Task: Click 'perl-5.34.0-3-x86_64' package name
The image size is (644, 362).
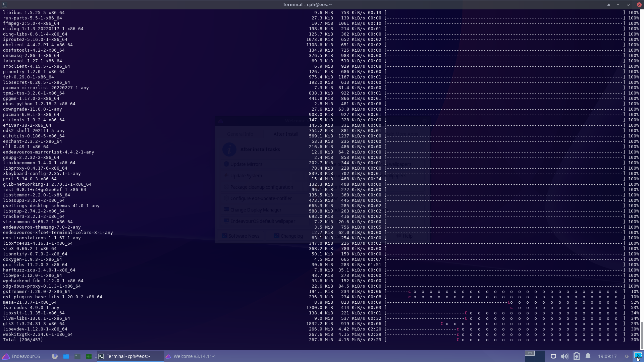Action: (x=30, y=179)
